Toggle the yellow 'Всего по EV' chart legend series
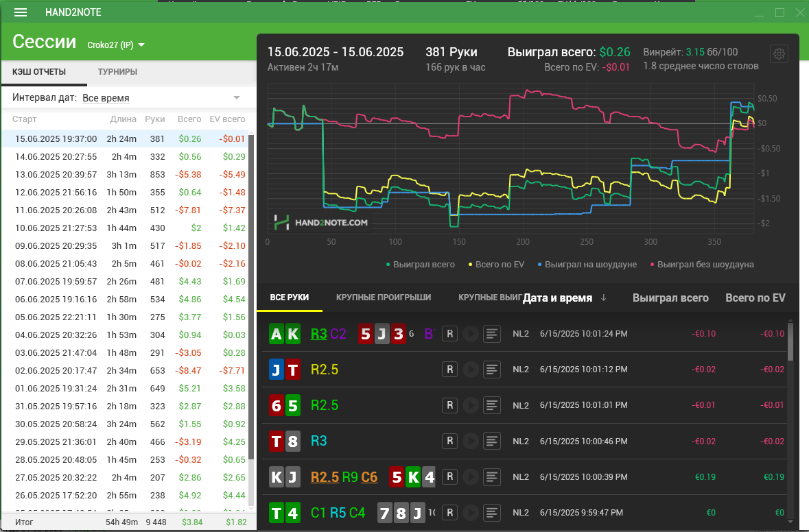 (496, 265)
